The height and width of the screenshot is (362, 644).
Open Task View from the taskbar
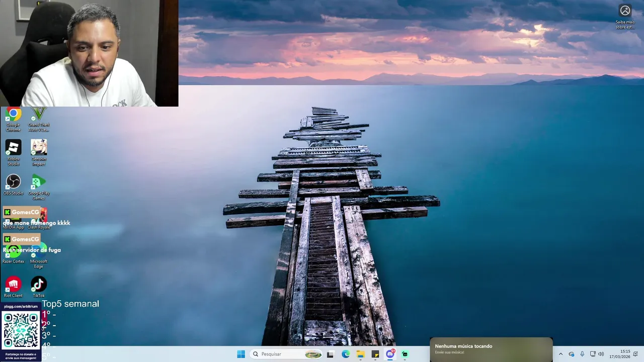pyautogui.click(x=330, y=354)
